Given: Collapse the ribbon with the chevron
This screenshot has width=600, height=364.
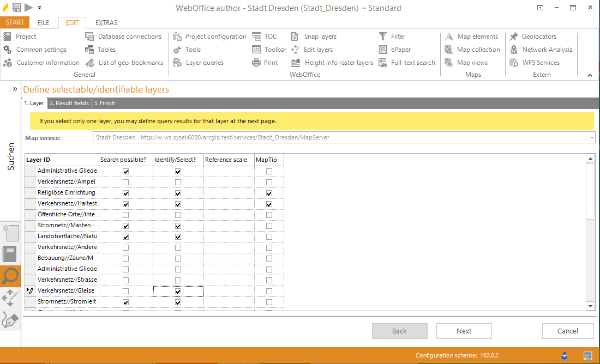Looking at the screenshot, I should 590,75.
